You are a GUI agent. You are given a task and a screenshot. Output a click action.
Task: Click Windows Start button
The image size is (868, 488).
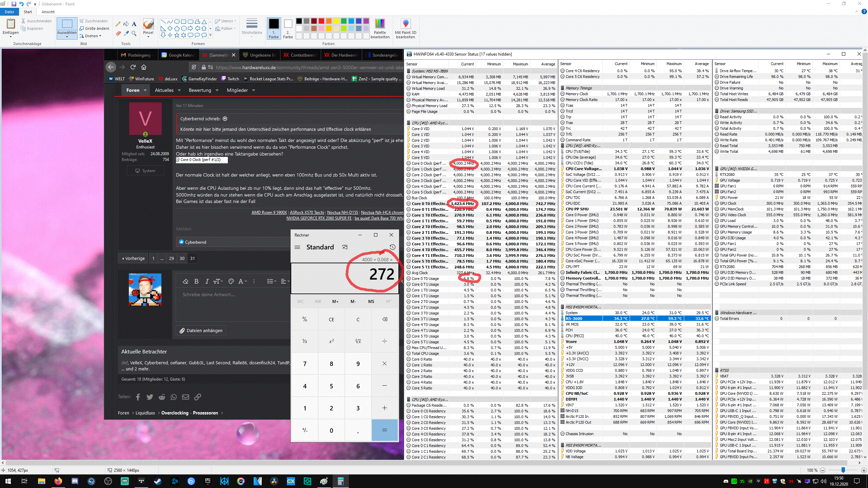click(x=8, y=481)
